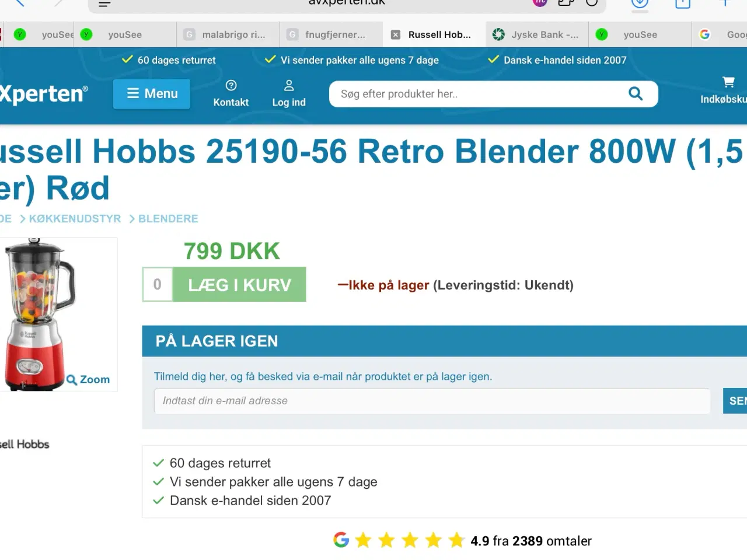Click the Log ind user icon
The width and height of the screenshot is (747, 560).
[289, 86]
